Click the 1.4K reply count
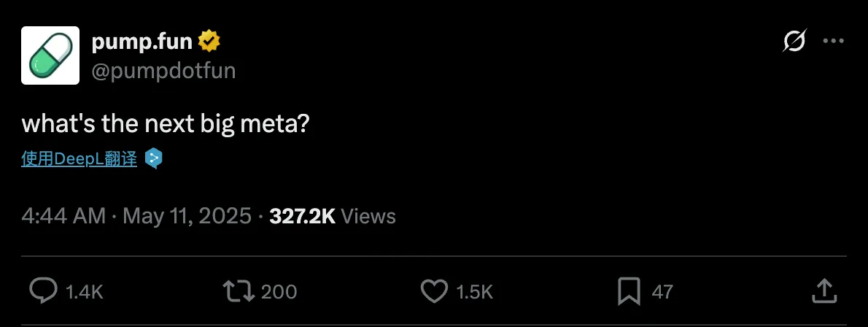868x327 pixels. click(x=85, y=292)
